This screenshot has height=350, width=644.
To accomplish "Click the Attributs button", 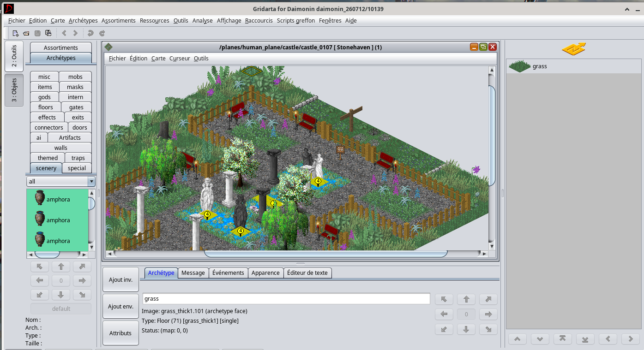I will tap(120, 333).
